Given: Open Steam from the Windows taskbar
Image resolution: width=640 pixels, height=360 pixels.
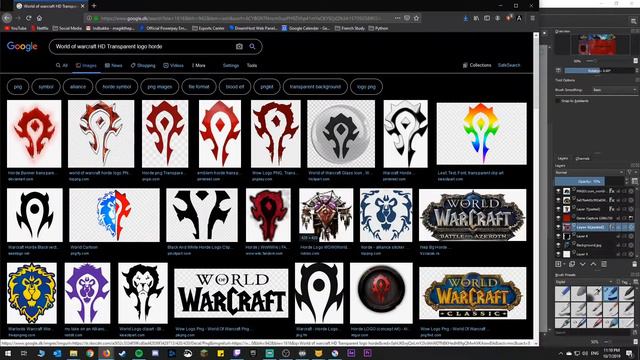Looking at the screenshot, I should [x=122, y=353].
